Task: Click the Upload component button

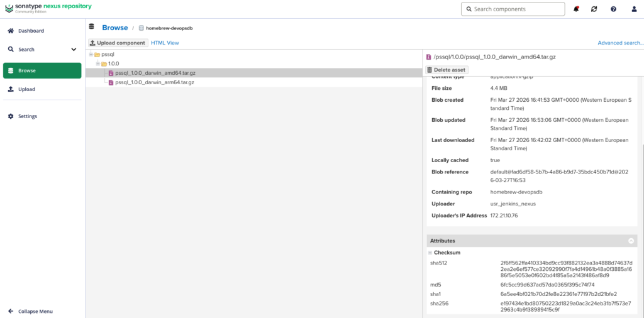Action: pos(118,43)
